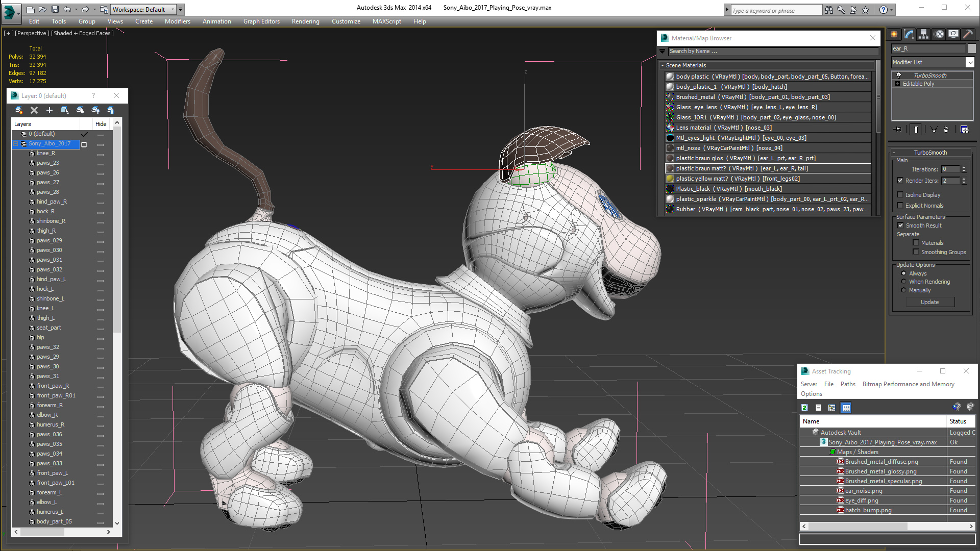Click Configure Modifier Sets icon
The height and width of the screenshot is (551, 980).
point(964,130)
